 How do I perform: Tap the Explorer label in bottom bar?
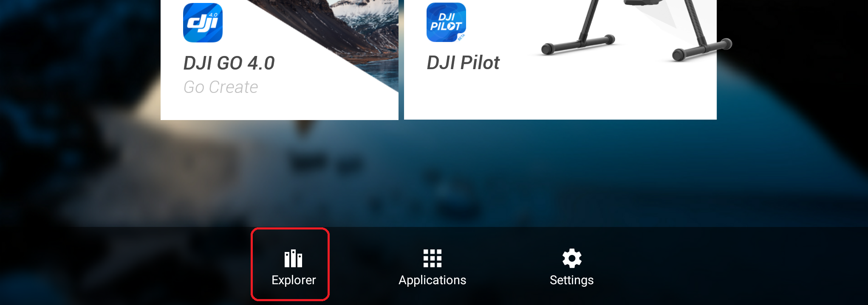coord(294,280)
